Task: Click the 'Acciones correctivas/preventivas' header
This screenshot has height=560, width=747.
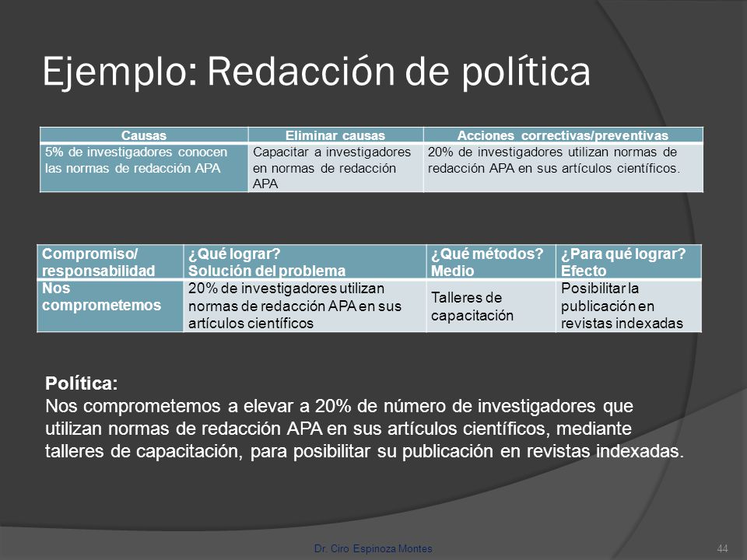Action: (563, 135)
